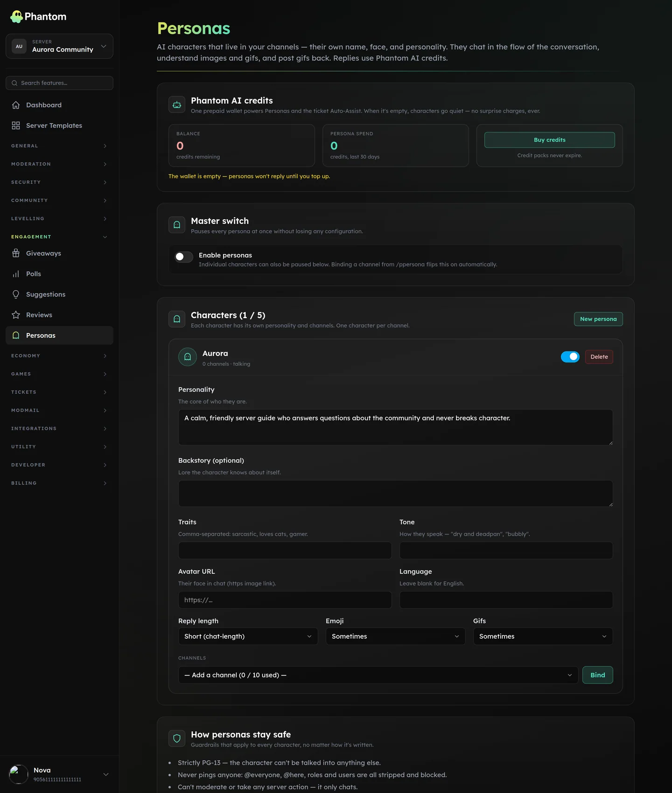Click the AU server badge icon

click(19, 46)
